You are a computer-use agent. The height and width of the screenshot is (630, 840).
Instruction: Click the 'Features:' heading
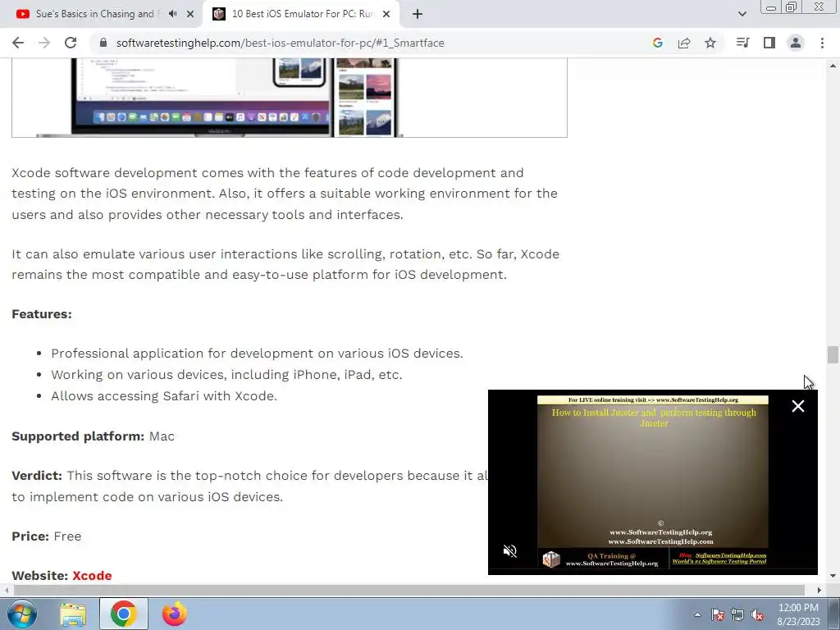[42, 314]
